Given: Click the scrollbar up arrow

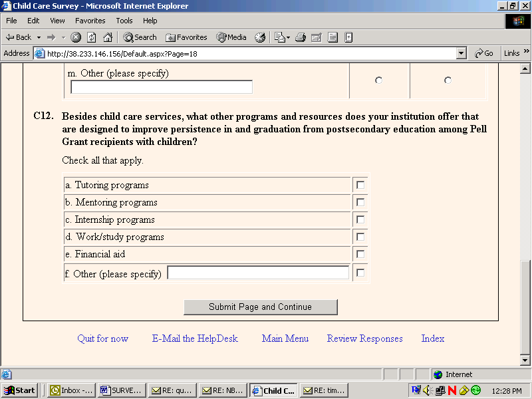Looking at the screenshot, I should (525, 69).
